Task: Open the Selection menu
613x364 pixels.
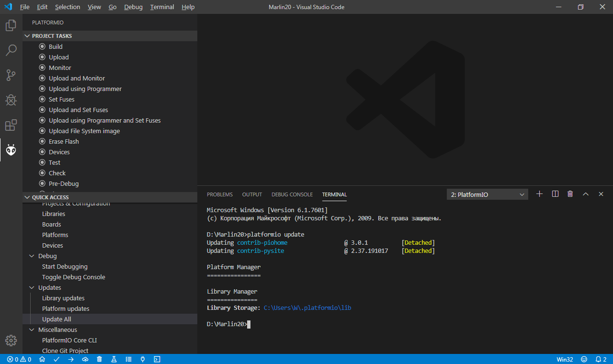Action: pyautogui.click(x=68, y=7)
